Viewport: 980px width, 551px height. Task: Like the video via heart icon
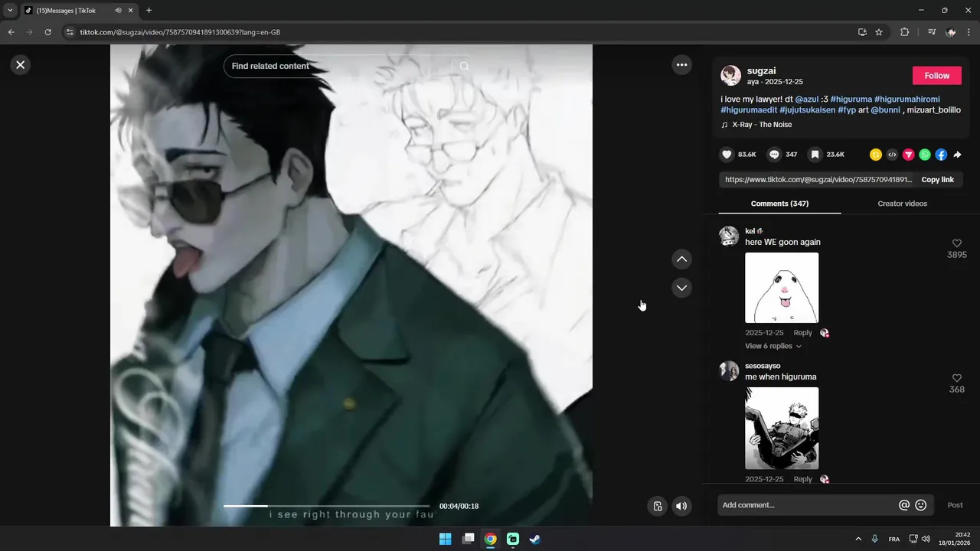[727, 155]
